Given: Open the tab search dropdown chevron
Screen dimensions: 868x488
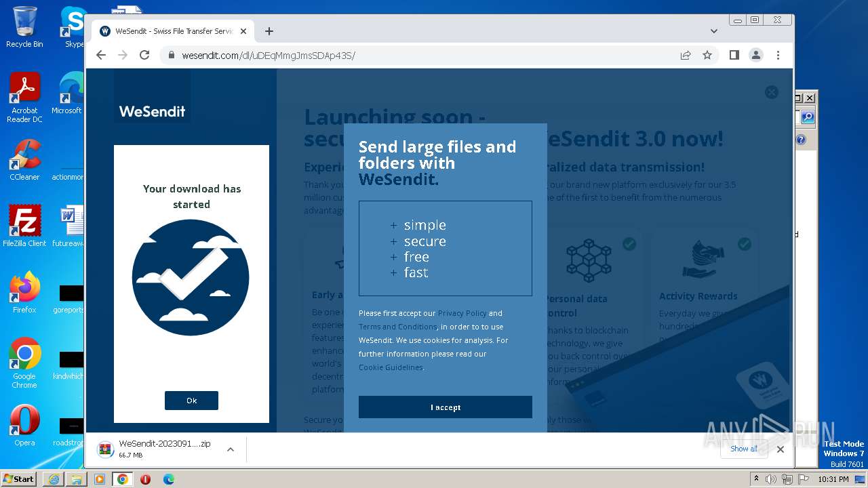Looking at the screenshot, I should (x=713, y=31).
